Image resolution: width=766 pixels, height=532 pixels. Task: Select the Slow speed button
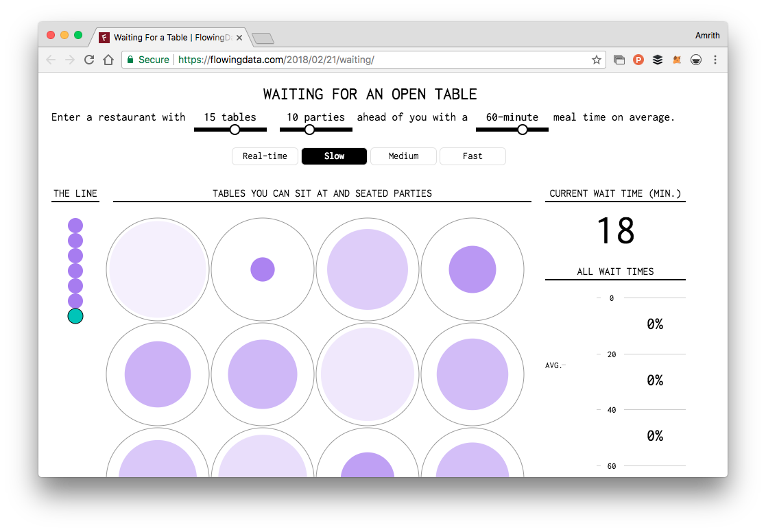[334, 156]
